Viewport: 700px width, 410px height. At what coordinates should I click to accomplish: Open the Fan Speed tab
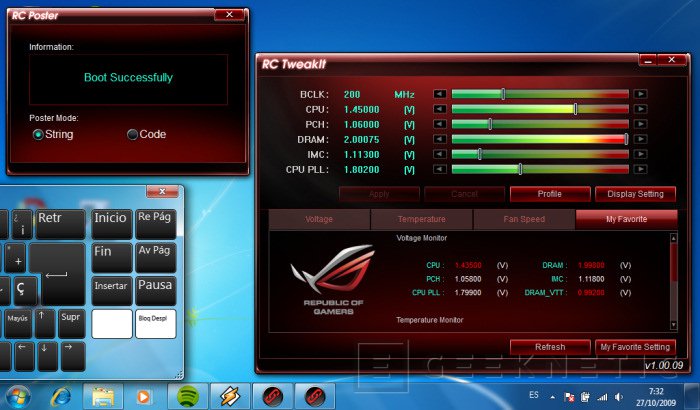pyautogui.click(x=524, y=219)
